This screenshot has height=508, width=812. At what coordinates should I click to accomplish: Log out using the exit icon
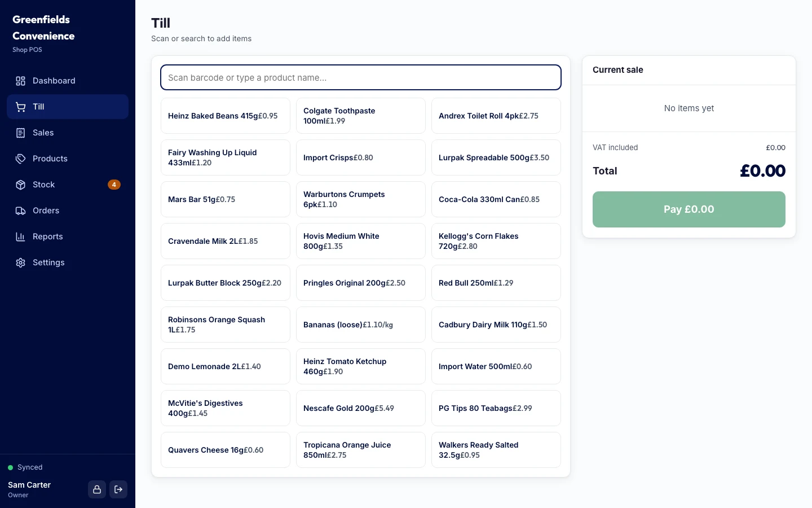point(118,489)
